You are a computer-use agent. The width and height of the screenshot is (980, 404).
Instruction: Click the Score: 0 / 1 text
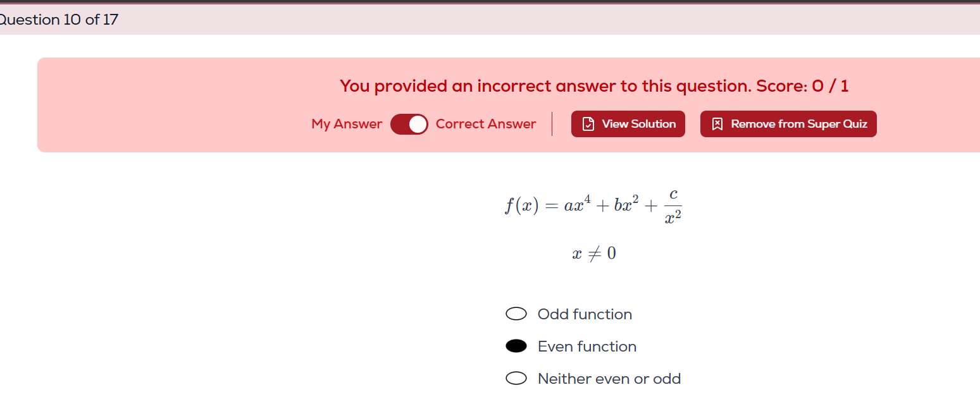click(x=802, y=86)
